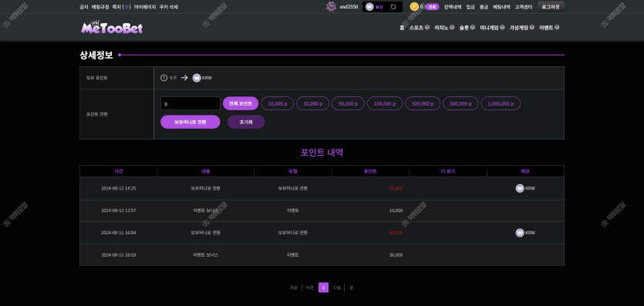Click timestamp 2024-08-12 14:25
The height and width of the screenshot is (306, 644).
pyautogui.click(x=119, y=188)
